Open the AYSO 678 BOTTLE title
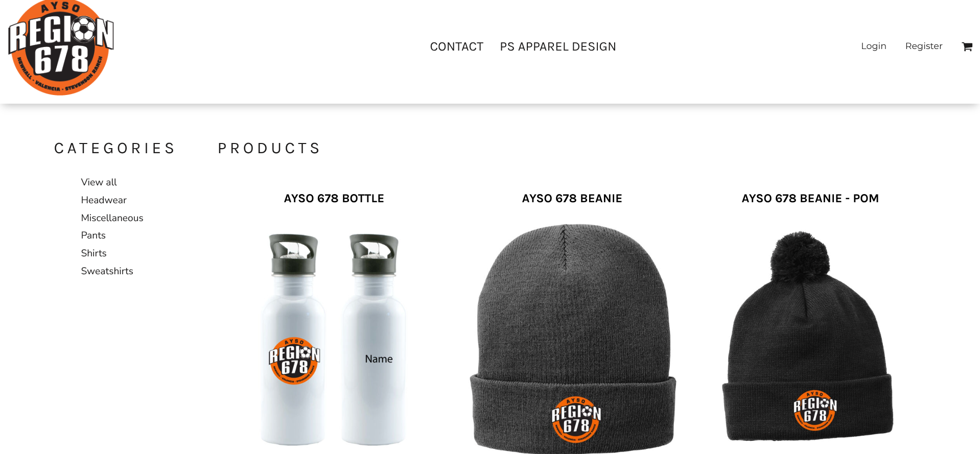The height and width of the screenshot is (454, 980). tap(334, 199)
